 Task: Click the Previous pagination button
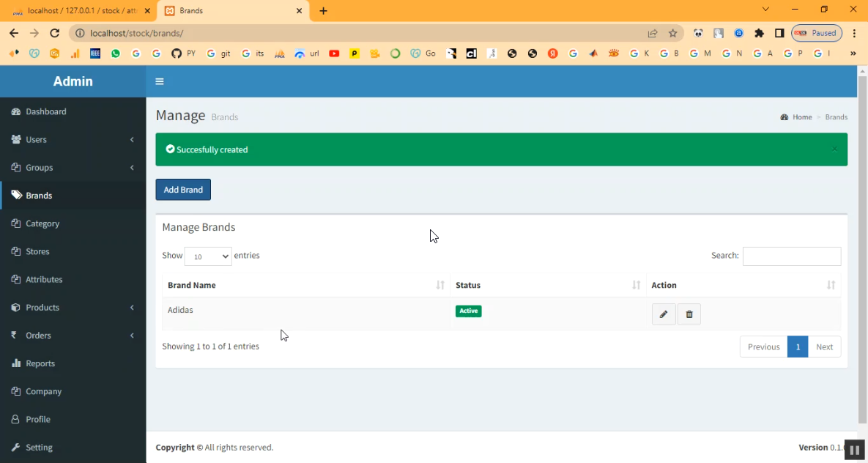(x=763, y=347)
